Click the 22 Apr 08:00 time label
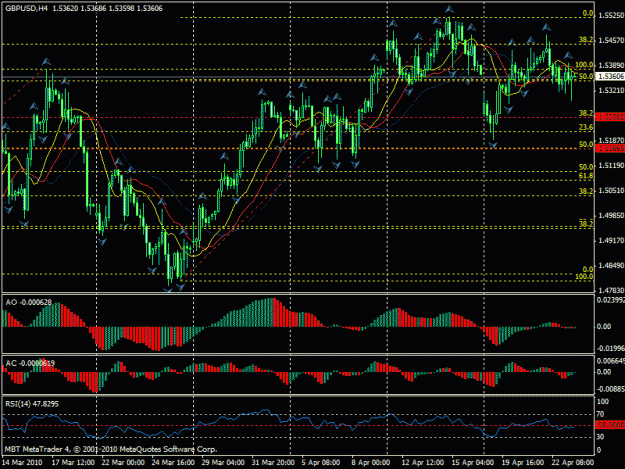Image resolution: width=625 pixels, height=469 pixels. click(572, 463)
